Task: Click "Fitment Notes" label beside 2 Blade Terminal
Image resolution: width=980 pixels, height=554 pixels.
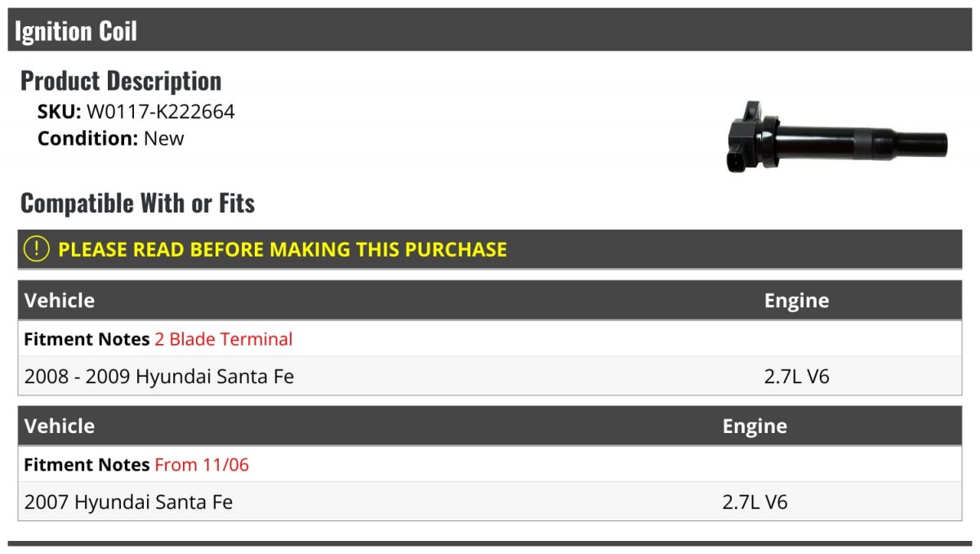Action: pos(87,339)
